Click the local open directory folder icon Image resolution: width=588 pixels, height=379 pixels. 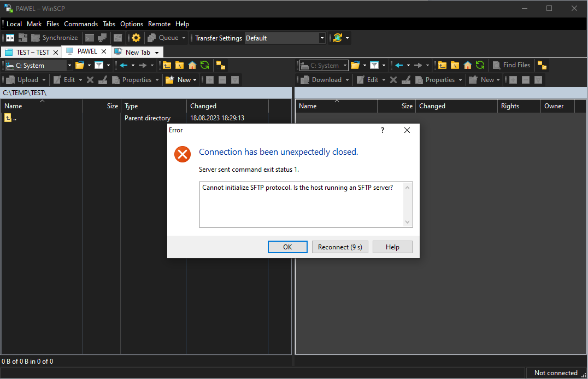pos(80,66)
